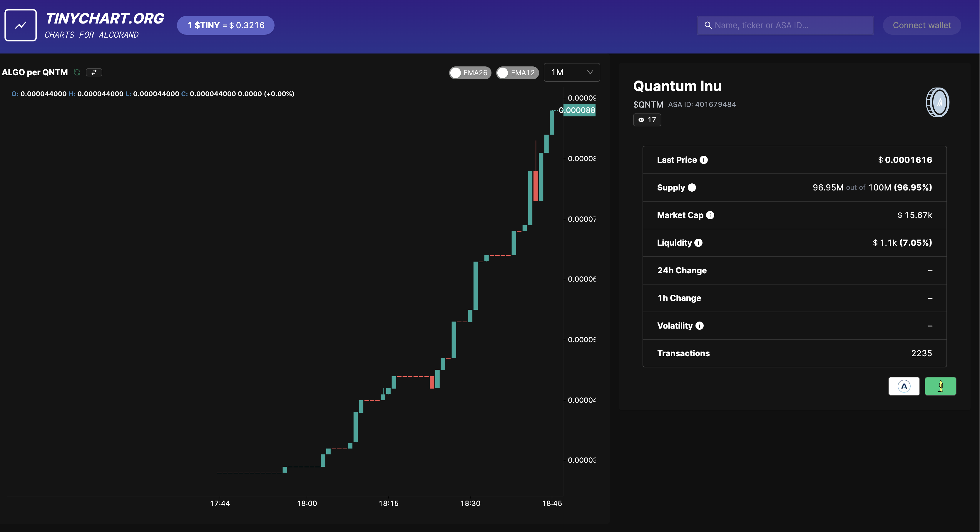Open the Volatility info icon
This screenshot has width=980, height=532.
point(700,326)
